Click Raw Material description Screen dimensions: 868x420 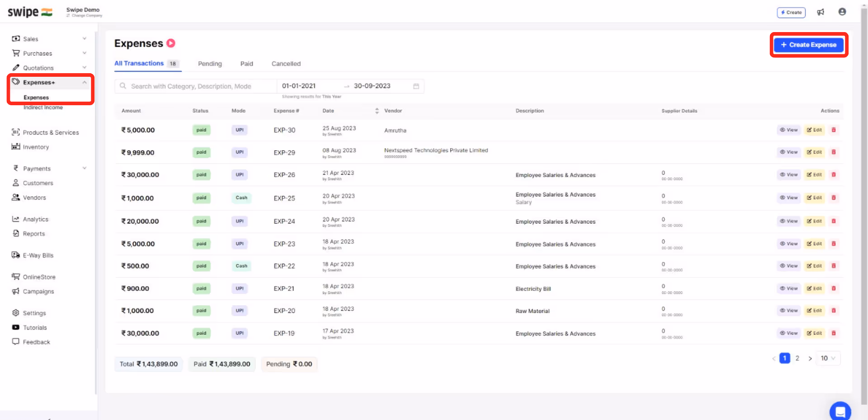click(x=533, y=311)
